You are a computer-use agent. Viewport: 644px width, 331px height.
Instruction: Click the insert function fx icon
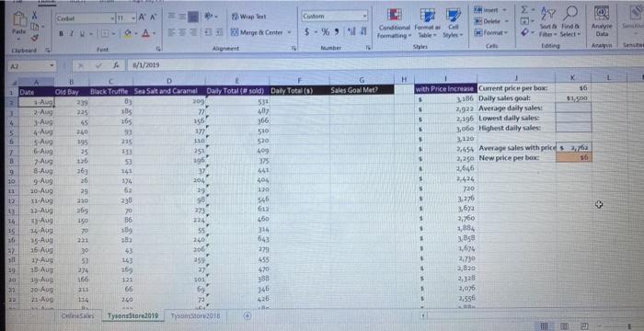click(117, 65)
